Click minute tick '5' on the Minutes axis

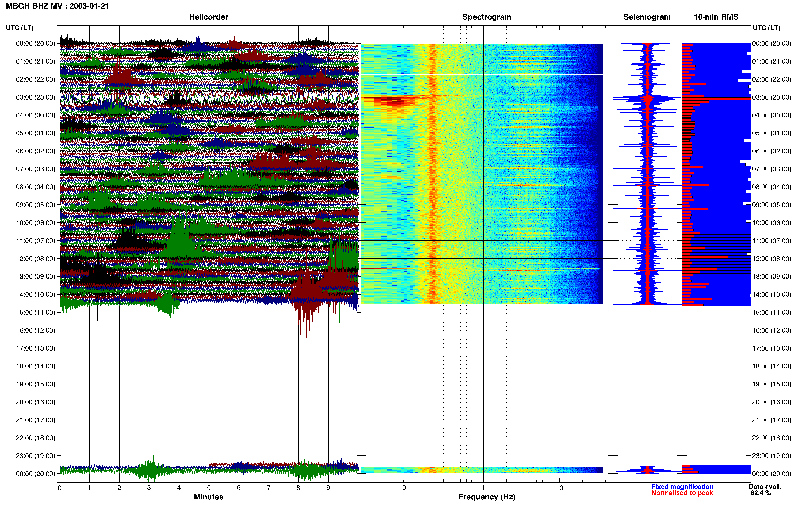coord(209,488)
